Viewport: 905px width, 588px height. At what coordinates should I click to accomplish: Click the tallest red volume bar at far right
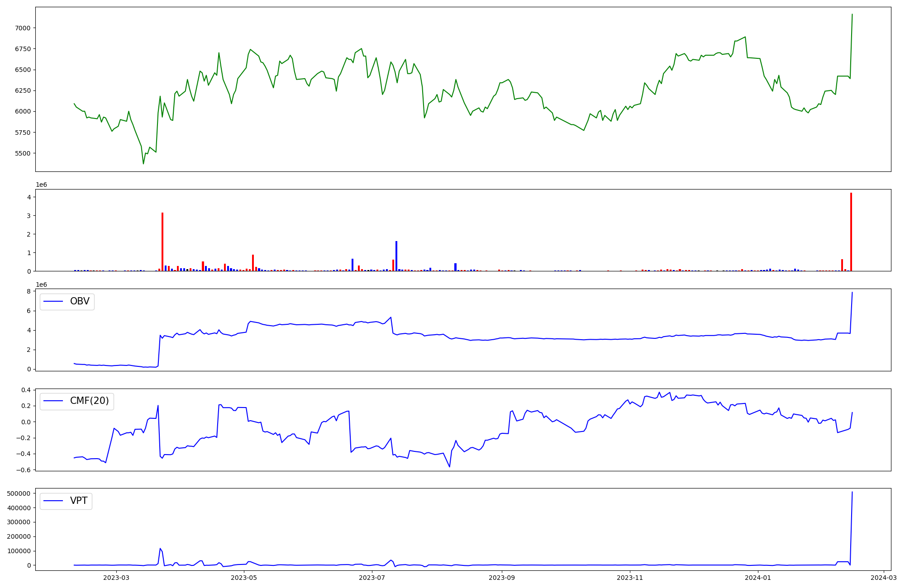pos(851,232)
